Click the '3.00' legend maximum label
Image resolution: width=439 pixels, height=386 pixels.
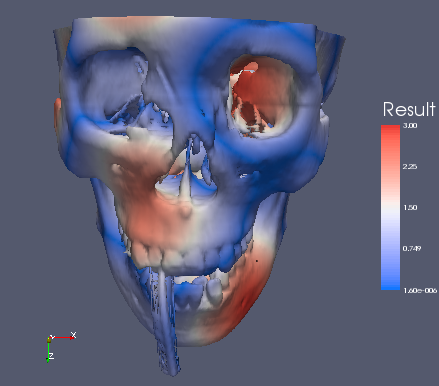(410, 126)
